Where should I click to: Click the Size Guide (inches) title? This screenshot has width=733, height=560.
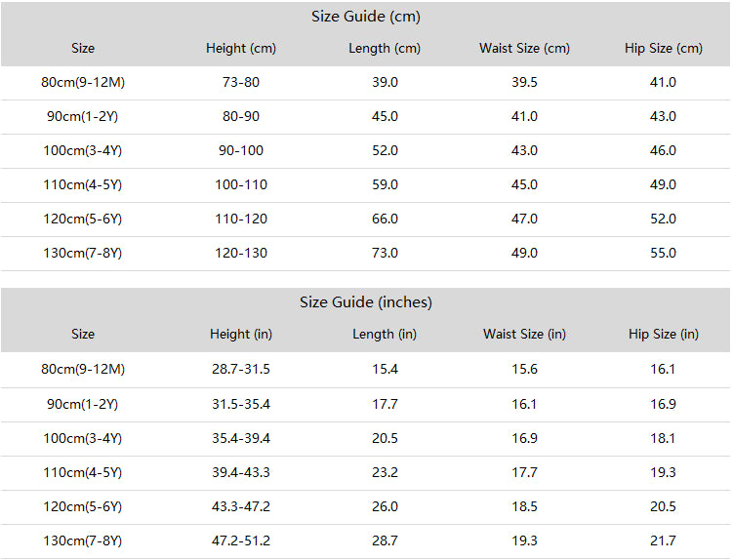(x=366, y=302)
